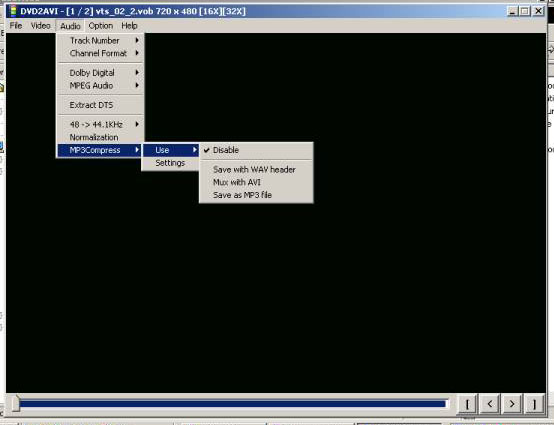
Task: Step forward with > button
Action: (x=512, y=403)
